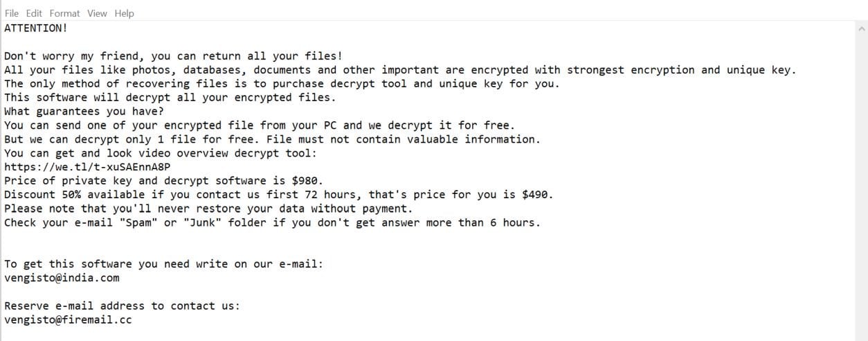Open the Edit menu
This screenshot has height=341, width=868.
(x=33, y=13)
